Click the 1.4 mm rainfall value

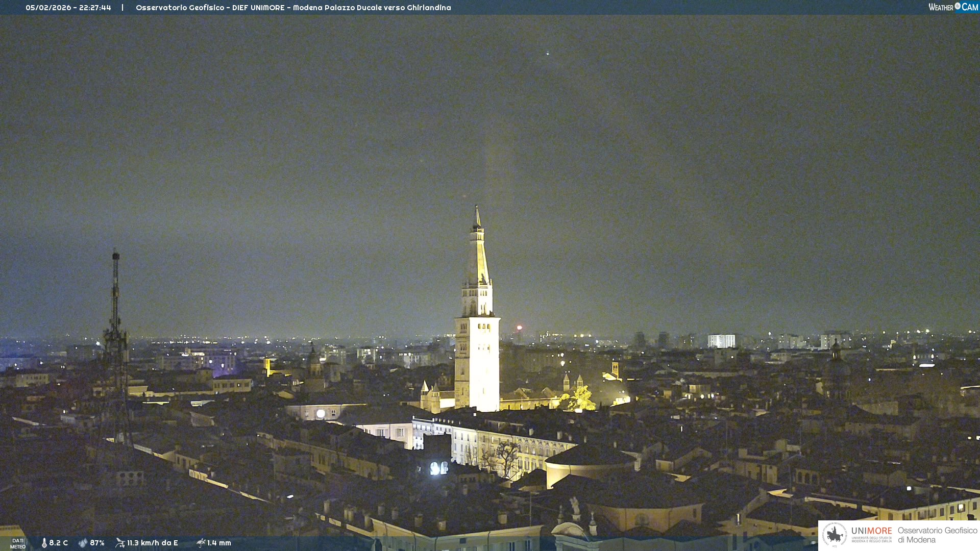click(x=219, y=543)
